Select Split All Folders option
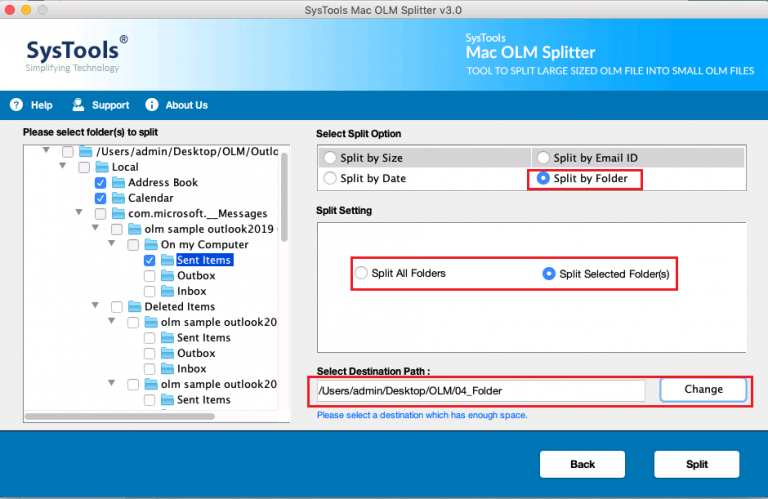The image size is (768, 499). 361,273
